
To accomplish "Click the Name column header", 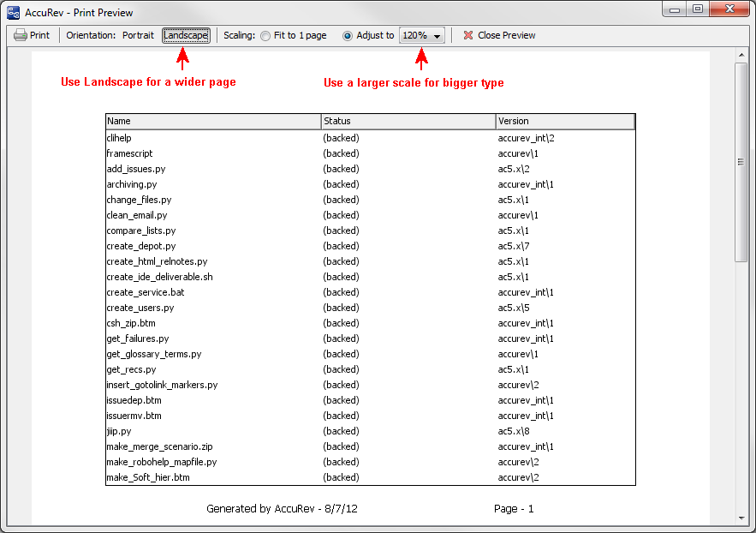I will [213, 121].
